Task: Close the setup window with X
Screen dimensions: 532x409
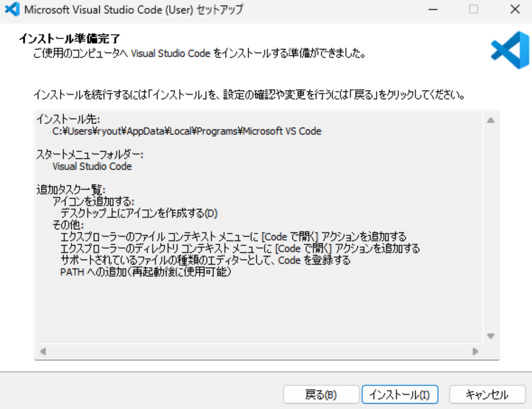Action: click(x=515, y=10)
